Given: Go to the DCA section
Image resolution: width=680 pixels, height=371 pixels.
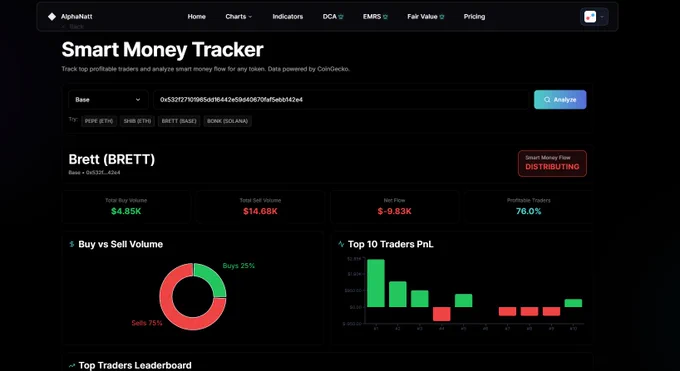Looking at the screenshot, I should [x=330, y=16].
